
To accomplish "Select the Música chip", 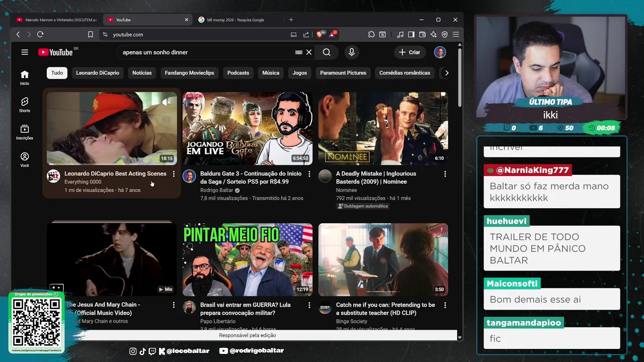I will click(x=271, y=73).
